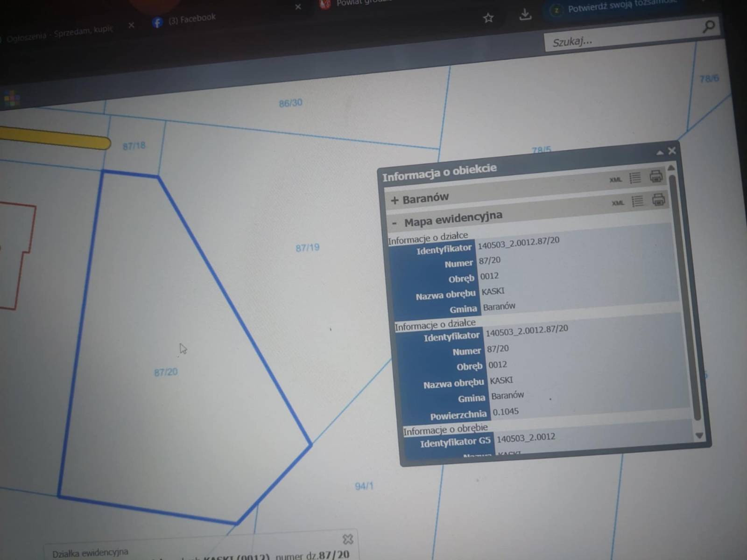Print the Baranów section results

pos(656,176)
